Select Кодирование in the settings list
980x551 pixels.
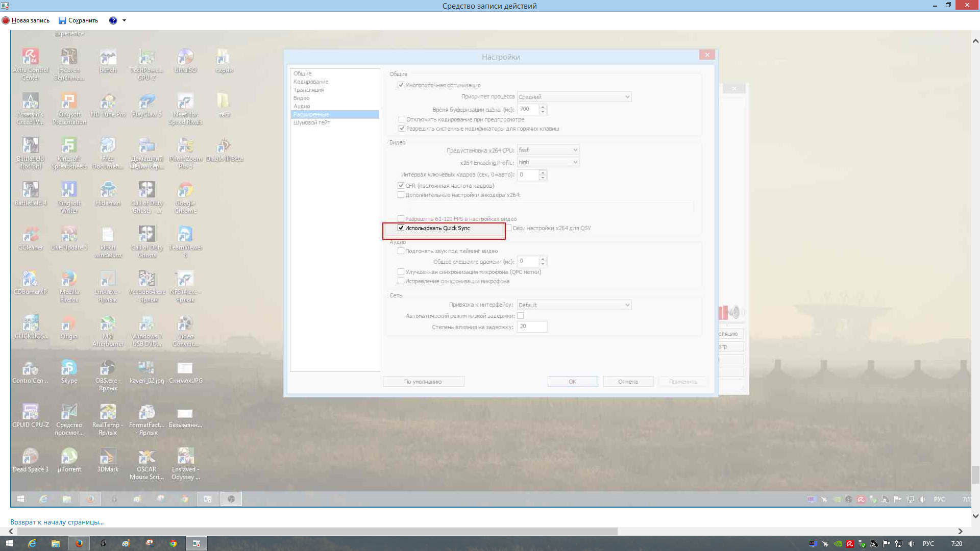311,82
